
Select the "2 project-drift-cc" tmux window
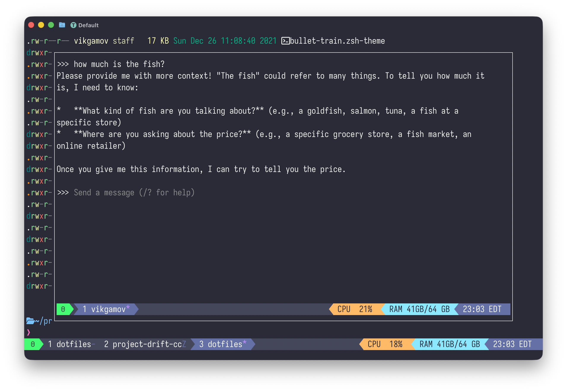(x=144, y=344)
